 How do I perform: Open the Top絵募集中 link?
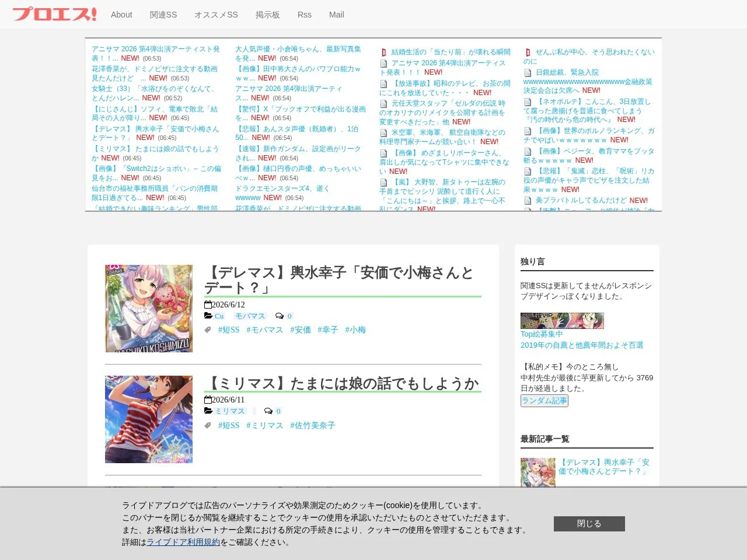click(542, 334)
